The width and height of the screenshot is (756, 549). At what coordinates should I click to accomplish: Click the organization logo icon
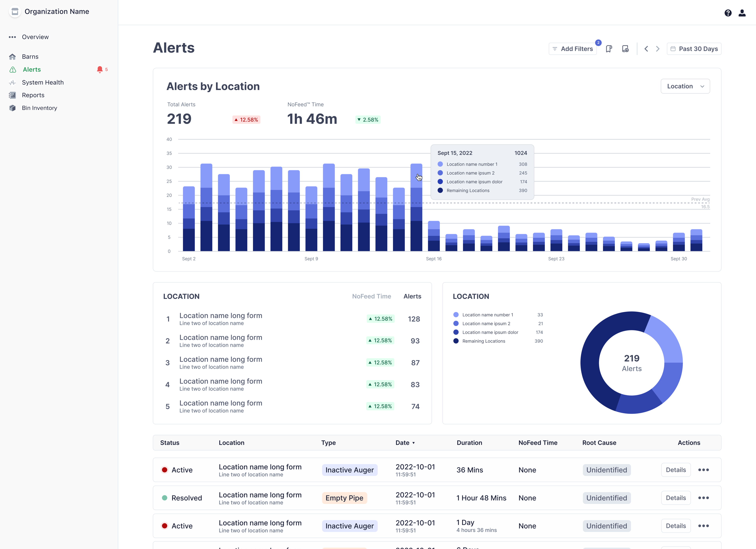tap(15, 12)
